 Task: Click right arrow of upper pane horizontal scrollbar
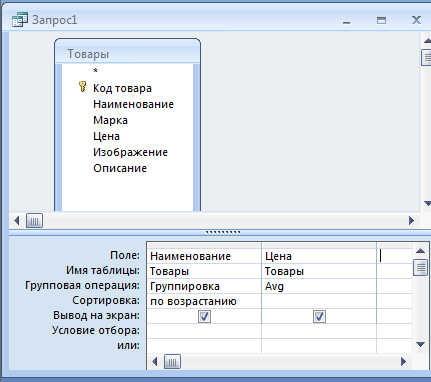(x=412, y=220)
